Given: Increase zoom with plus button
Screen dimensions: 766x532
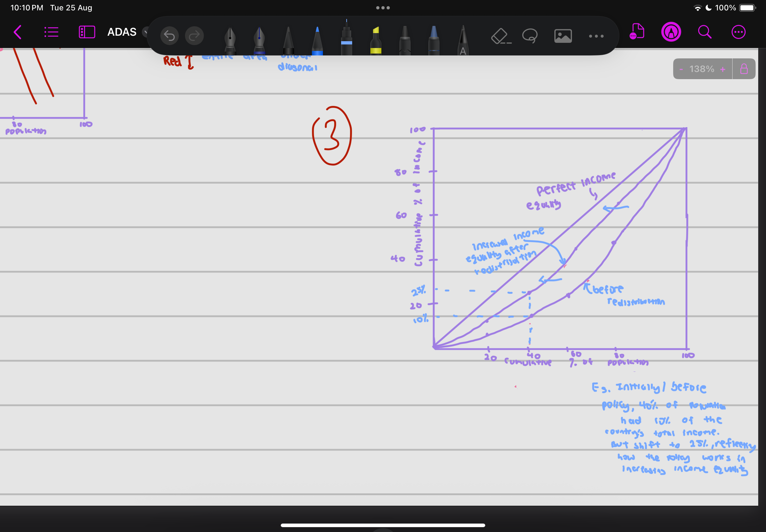Looking at the screenshot, I should click(722, 69).
